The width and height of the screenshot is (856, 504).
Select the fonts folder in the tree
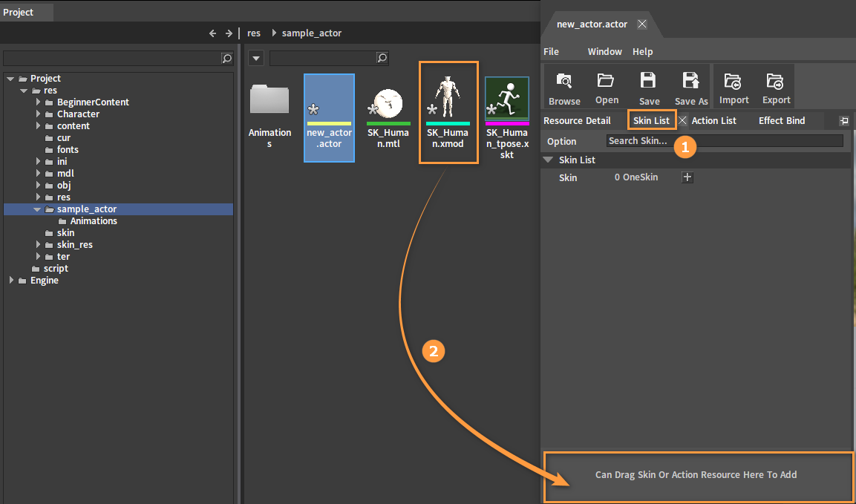(68, 150)
